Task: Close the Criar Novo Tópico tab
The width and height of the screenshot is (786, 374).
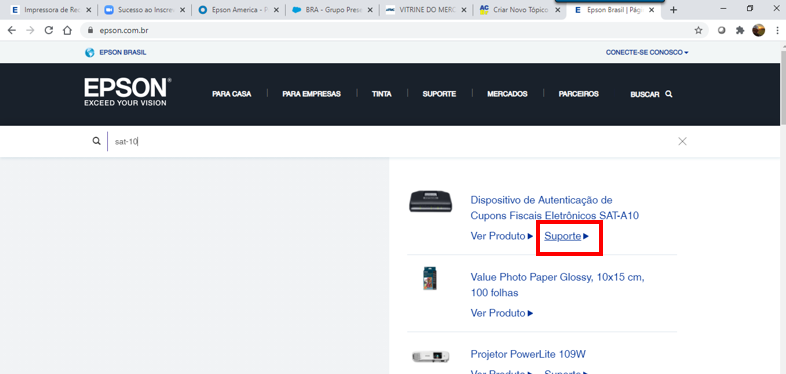Action: [x=557, y=10]
